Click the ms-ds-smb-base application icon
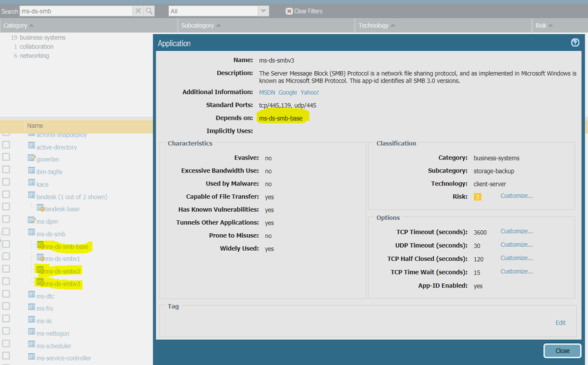Viewport: 588px width, 365px height. click(41, 245)
